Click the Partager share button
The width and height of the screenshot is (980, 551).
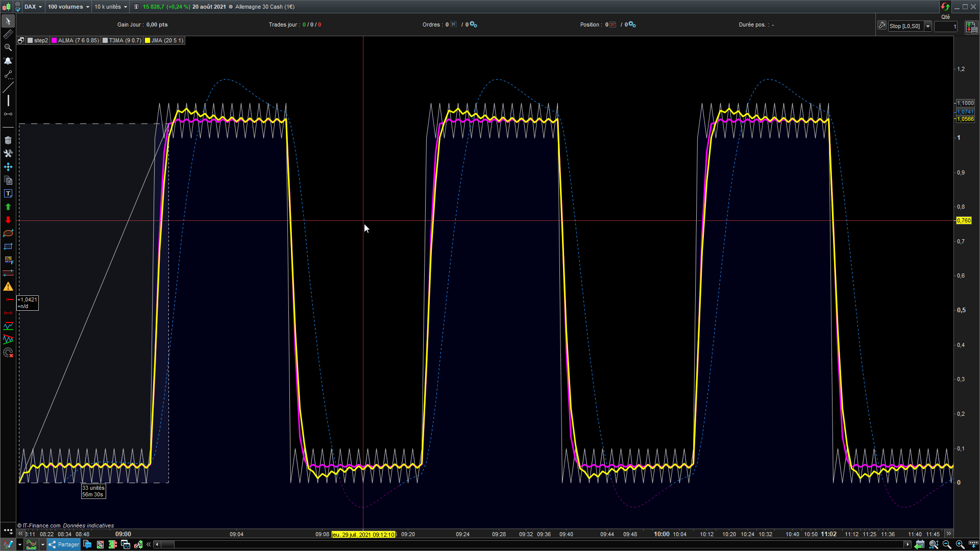[x=64, y=544]
